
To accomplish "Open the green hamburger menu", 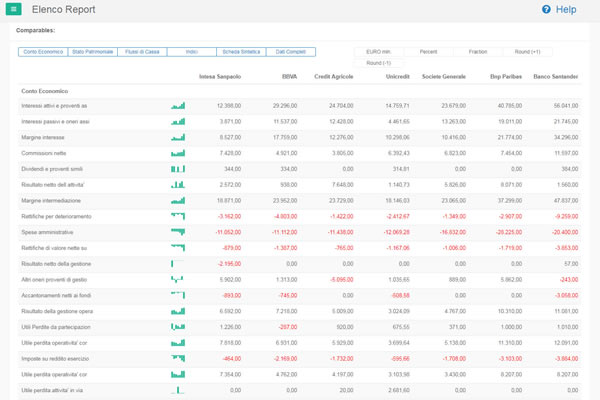I will [13, 9].
